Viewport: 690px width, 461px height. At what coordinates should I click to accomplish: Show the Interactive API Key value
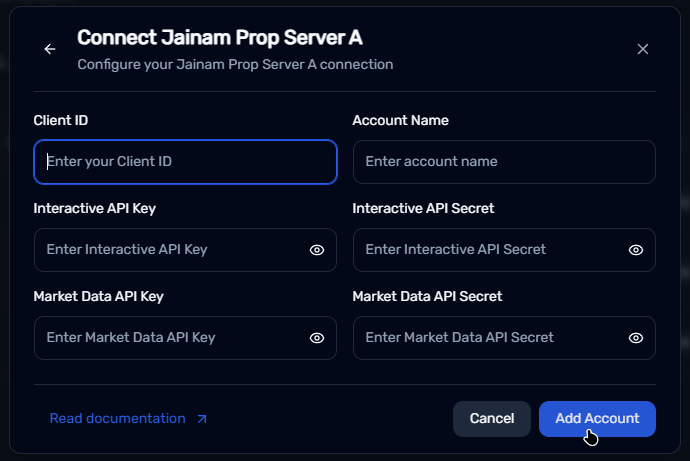(317, 250)
